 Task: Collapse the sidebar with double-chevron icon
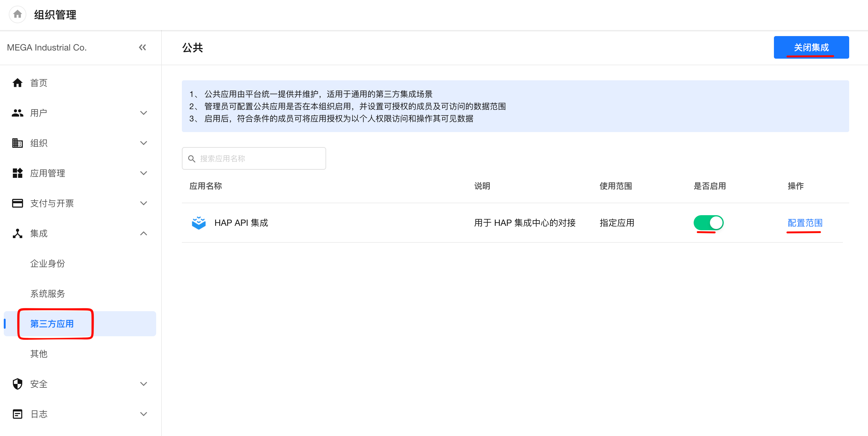143,47
